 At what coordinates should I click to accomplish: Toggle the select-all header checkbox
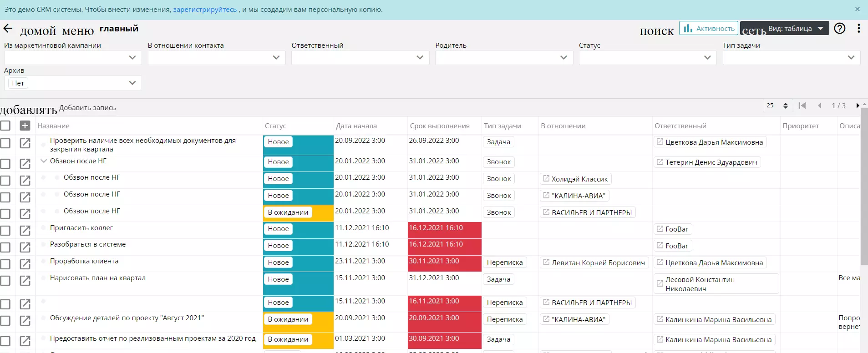click(x=5, y=126)
